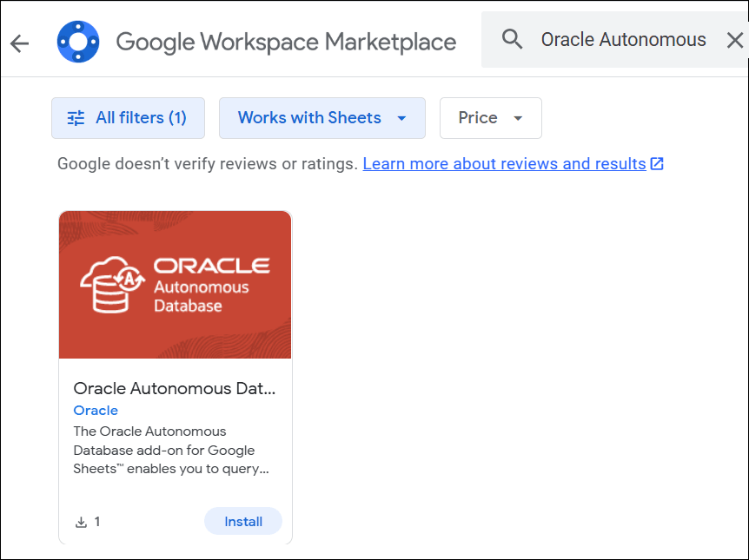
Task: Click the Google Workspace Marketplace logo
Action: click(77, 39)
